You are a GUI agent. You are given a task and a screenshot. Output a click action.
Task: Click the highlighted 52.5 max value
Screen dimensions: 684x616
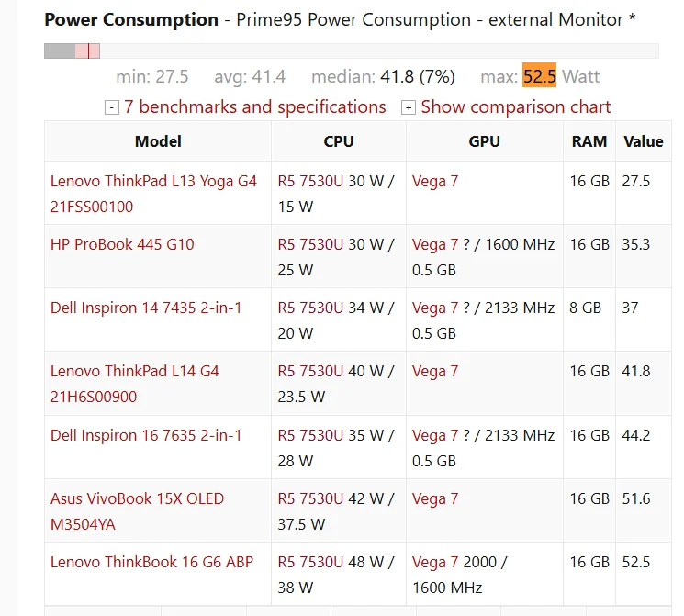click(539, 77)
